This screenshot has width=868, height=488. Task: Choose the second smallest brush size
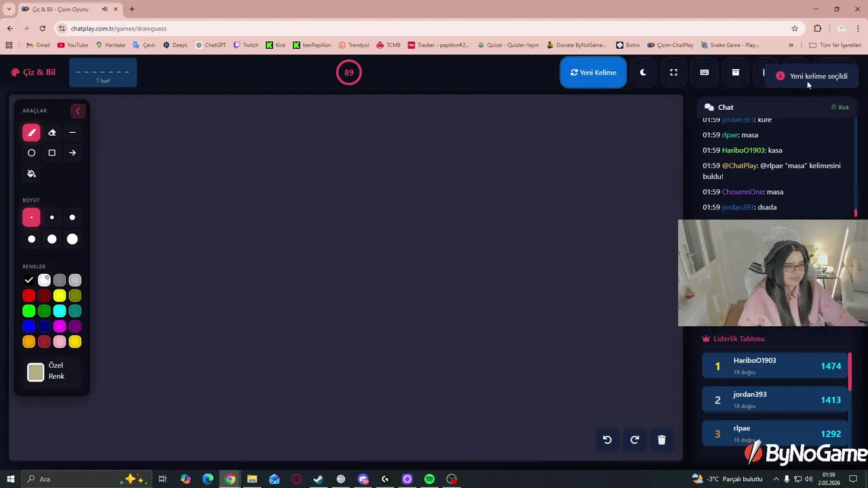pyautogui.click(x=52, y=218)
